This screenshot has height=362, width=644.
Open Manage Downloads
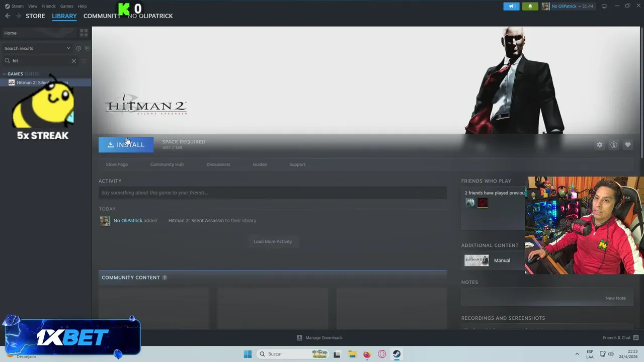319,338
